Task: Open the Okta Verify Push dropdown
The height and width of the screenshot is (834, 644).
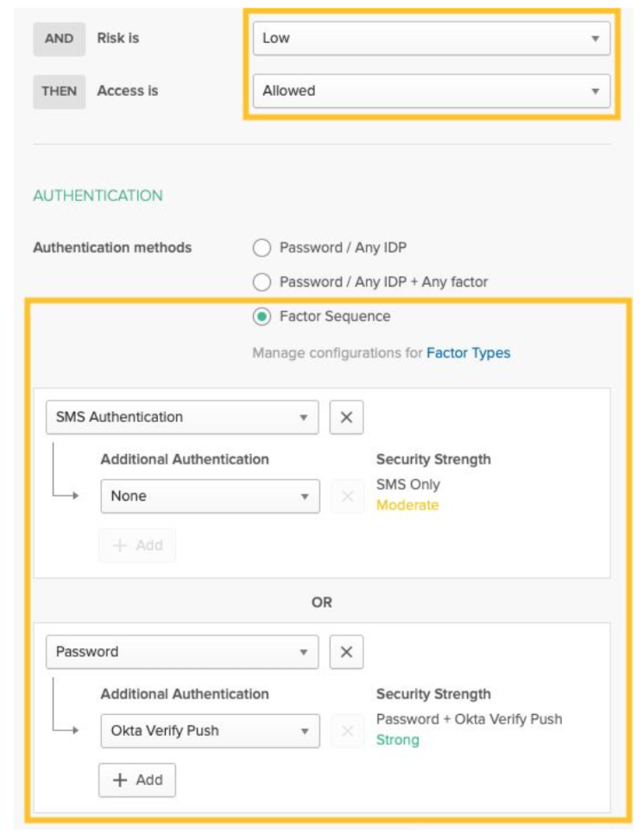Action: pyautogui.click(x=209, y=731)
